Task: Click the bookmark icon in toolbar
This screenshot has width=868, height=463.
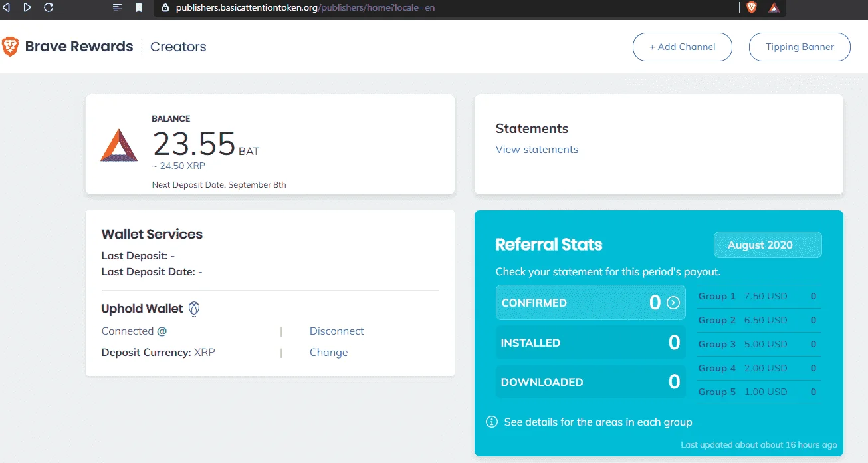Action: tap(139, 8)
